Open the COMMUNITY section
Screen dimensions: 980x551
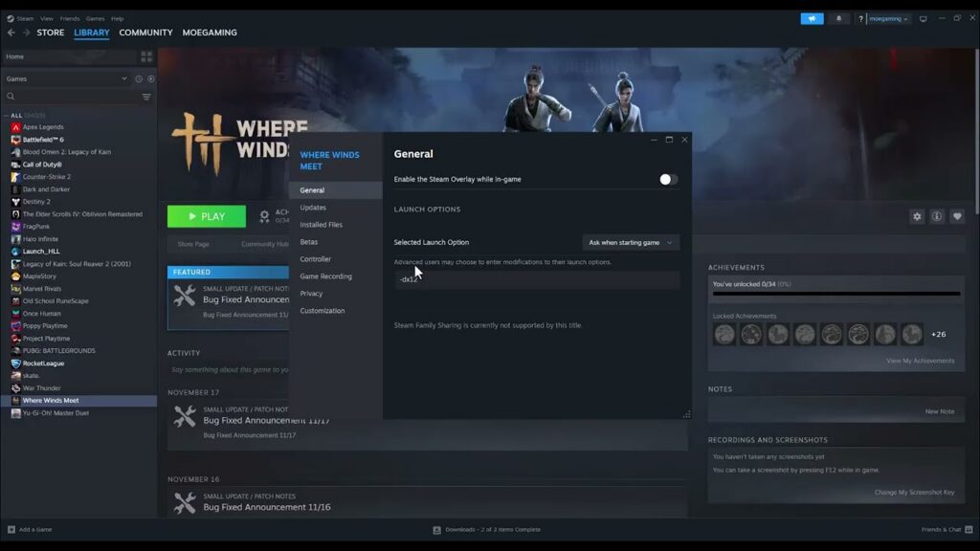145,33
